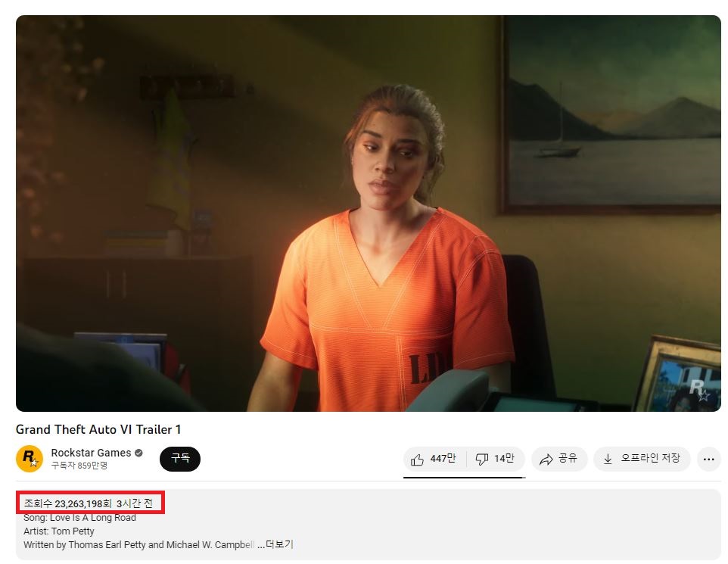The height and width of the screenshot is (564, 728).
Task: Click the 공유 share label
Action: [568, 458]
